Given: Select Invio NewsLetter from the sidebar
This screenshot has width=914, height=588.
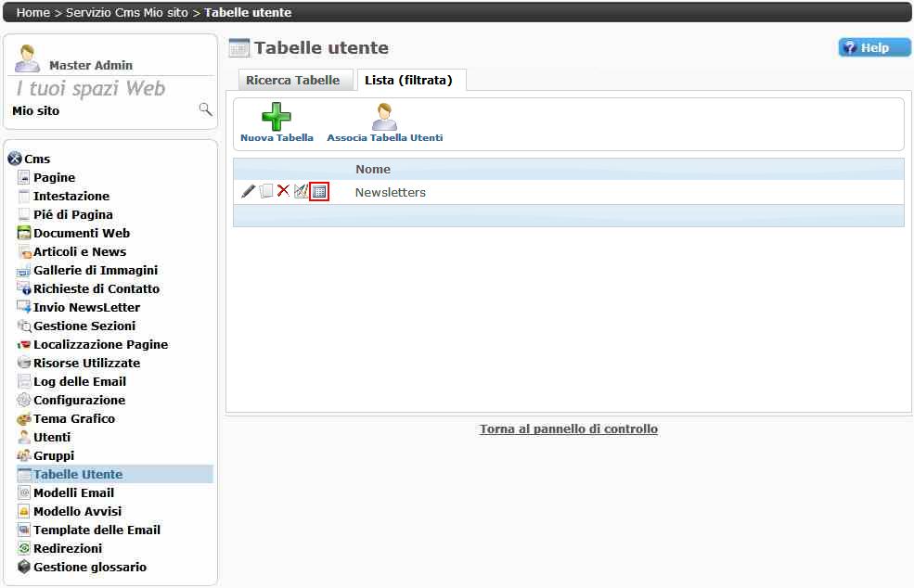Looking at the screenshot, I should point(86,308).
